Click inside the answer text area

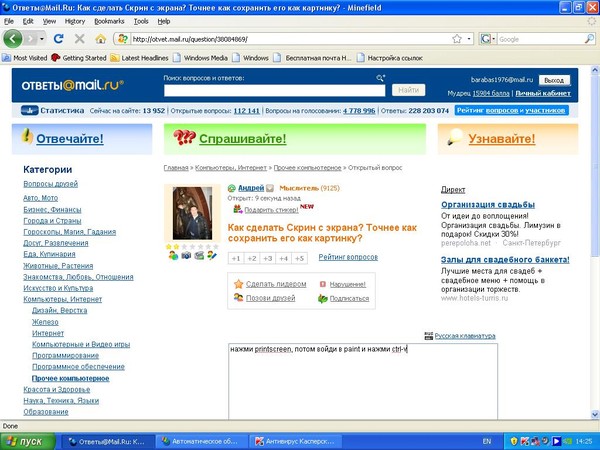(363, 382)
